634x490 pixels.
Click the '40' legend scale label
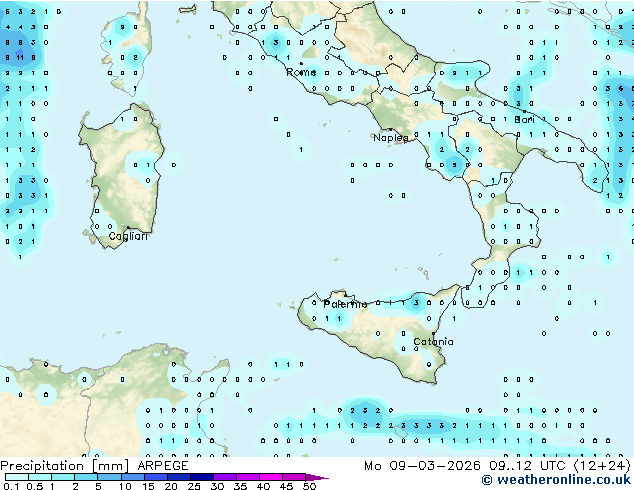263,486
